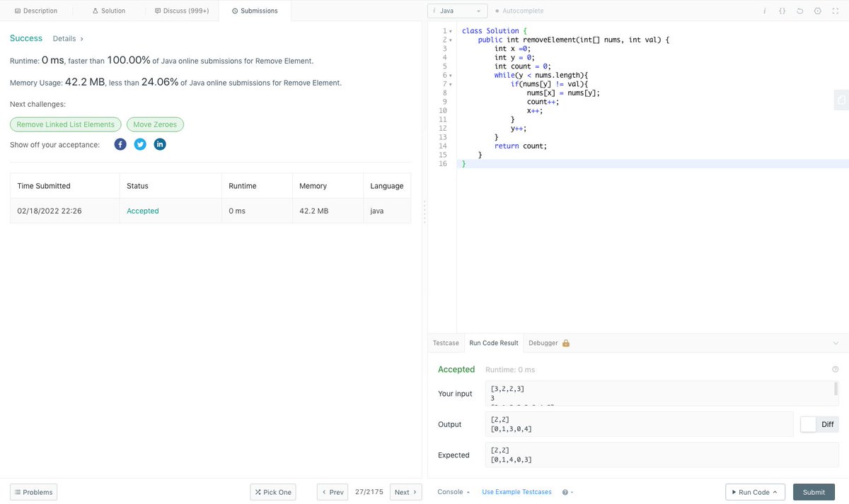Click the Pick One random button

(x=273, y=492)
